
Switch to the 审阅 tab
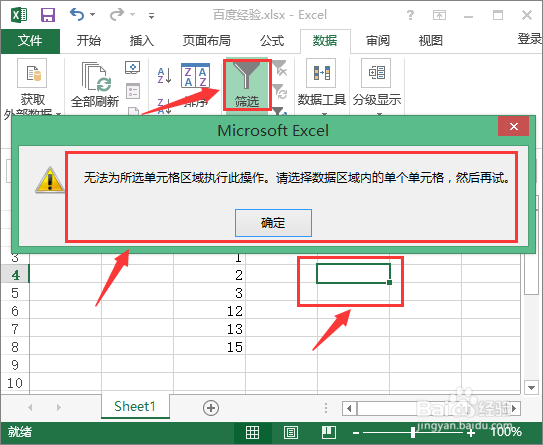(x=378, y=41)
